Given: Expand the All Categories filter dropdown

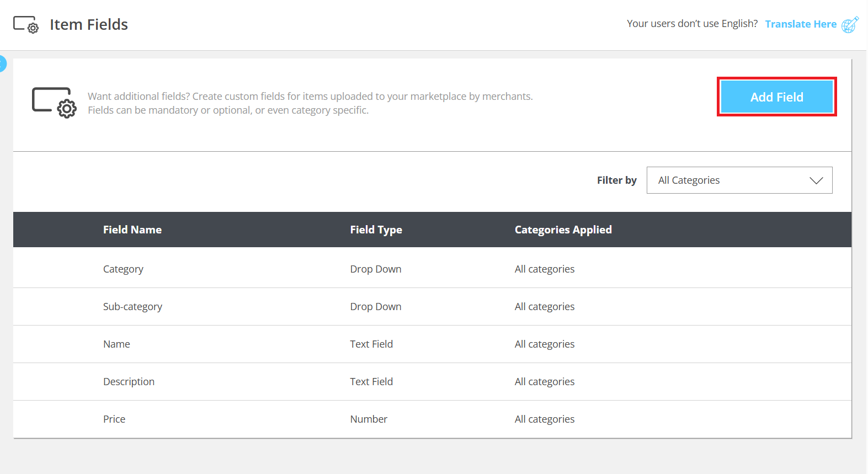Looking at the screenshot, I should point(739,180).
